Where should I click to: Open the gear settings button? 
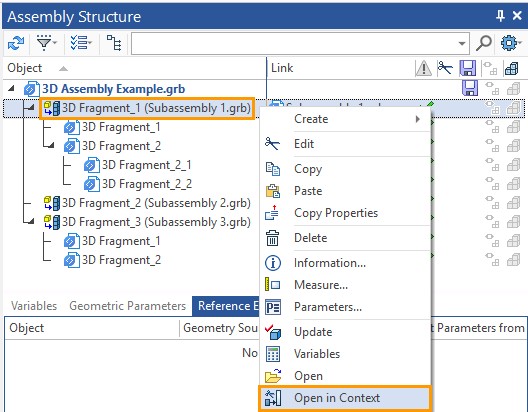pos(510,43)
